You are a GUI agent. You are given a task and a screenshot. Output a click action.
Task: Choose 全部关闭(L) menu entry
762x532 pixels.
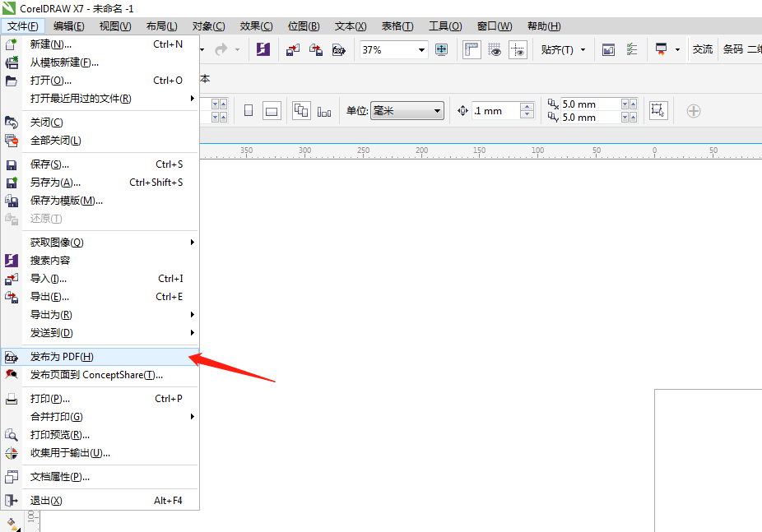pyautogui.click(x=100, y=141)
